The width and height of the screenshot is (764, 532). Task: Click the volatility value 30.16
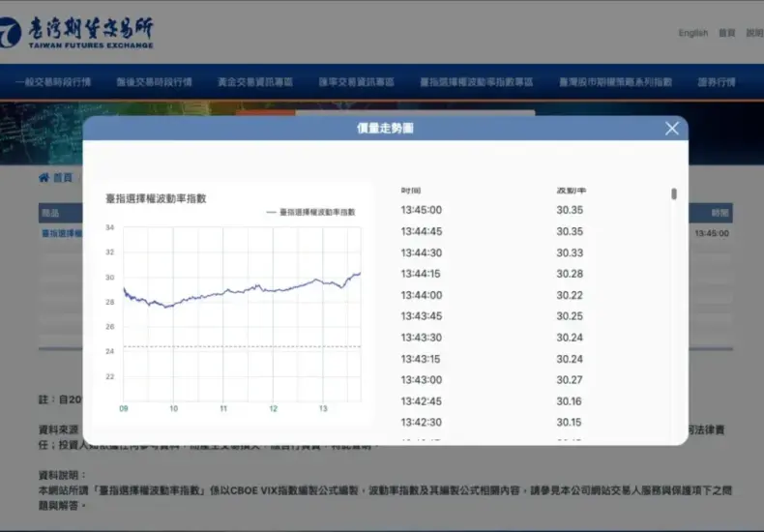coord(569,401)
